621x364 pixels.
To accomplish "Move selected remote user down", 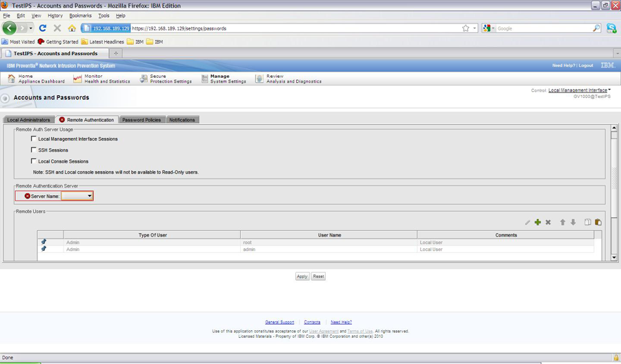I will [x=573, y=223].
